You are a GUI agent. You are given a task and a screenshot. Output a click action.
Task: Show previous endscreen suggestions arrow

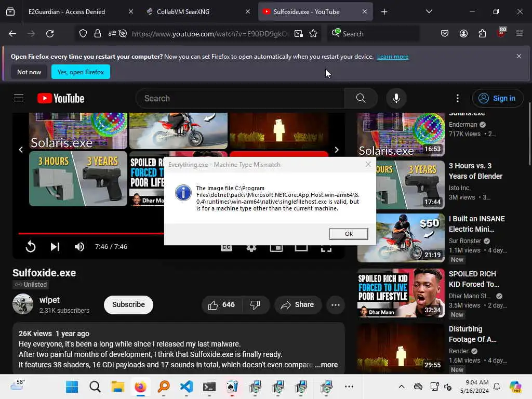21,150
